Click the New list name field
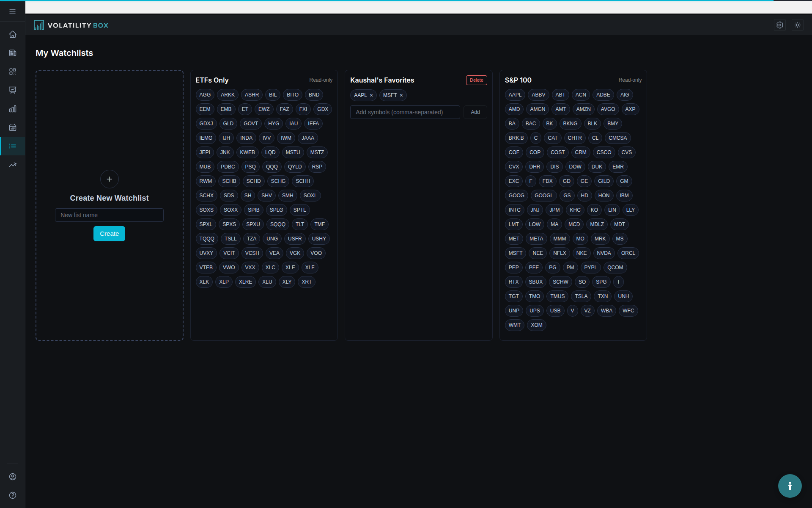Viewport: 812px width, 508px height. coord(109,215)
